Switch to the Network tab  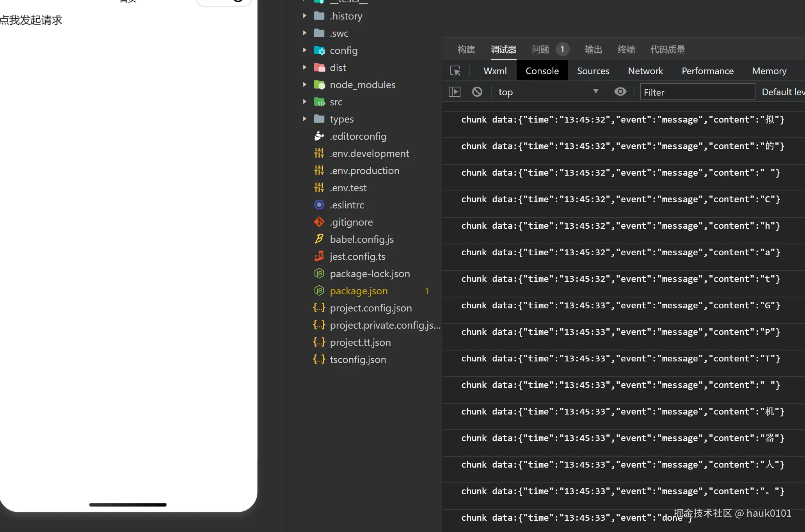pos(645,71)
